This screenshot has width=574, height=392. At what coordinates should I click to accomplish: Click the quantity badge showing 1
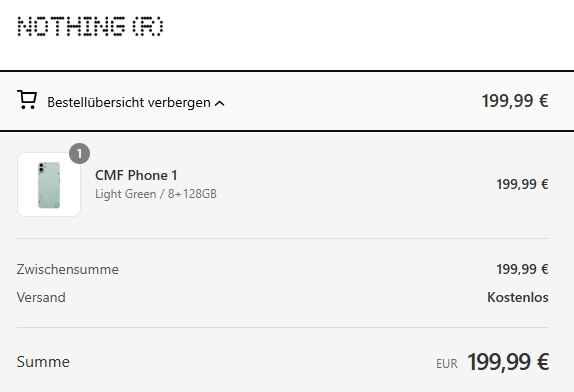click(79, 154)
